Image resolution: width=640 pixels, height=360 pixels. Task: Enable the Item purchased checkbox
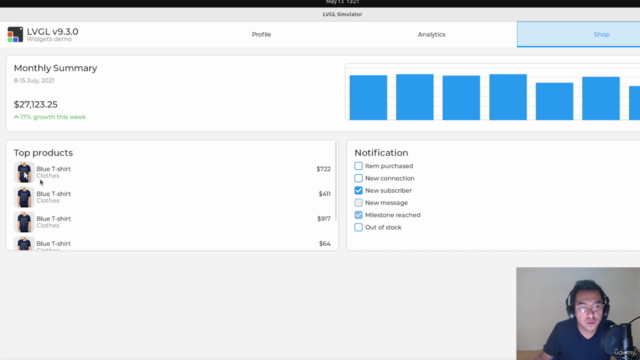358,166
